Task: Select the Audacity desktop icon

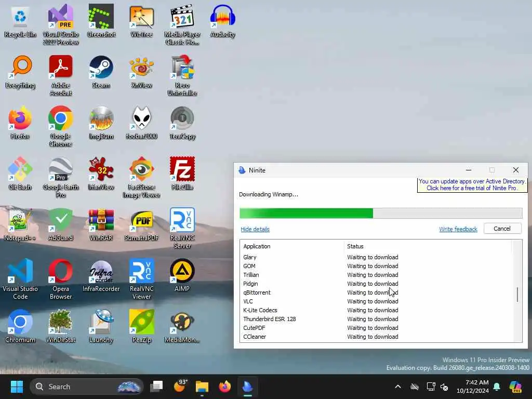Action: click(x=222, y=21)
